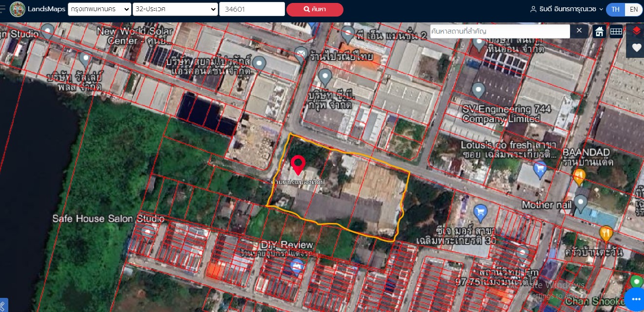This screenshot has width=644, height=312.
Task: Click the grid table icon button
Action: pyautogui.click(x=616, y=31)
